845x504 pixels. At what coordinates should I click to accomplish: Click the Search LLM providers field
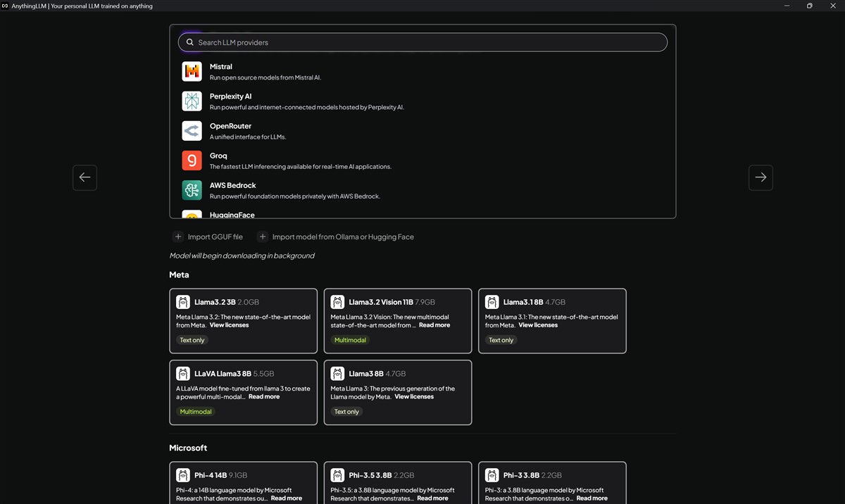pyautogui.click(x=423, y=42)
